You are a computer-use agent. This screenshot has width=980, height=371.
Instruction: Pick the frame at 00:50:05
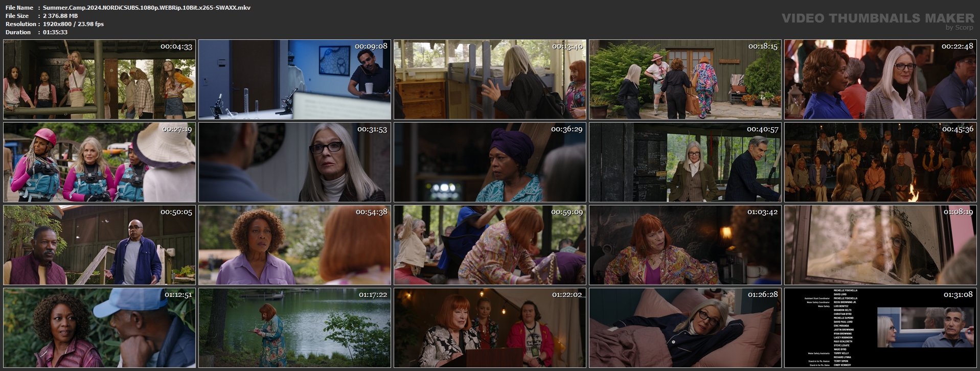[x=99, y=245]
